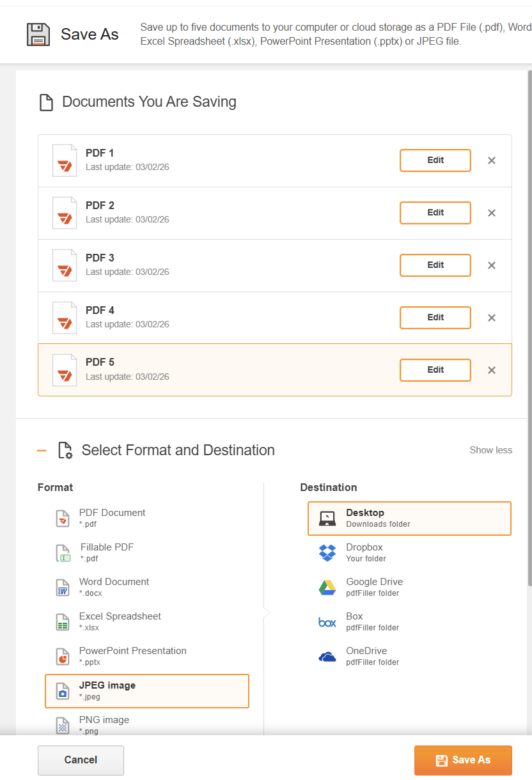Click the PDF 3 document title
Screen dimensions: 532x780
[100, 258]
